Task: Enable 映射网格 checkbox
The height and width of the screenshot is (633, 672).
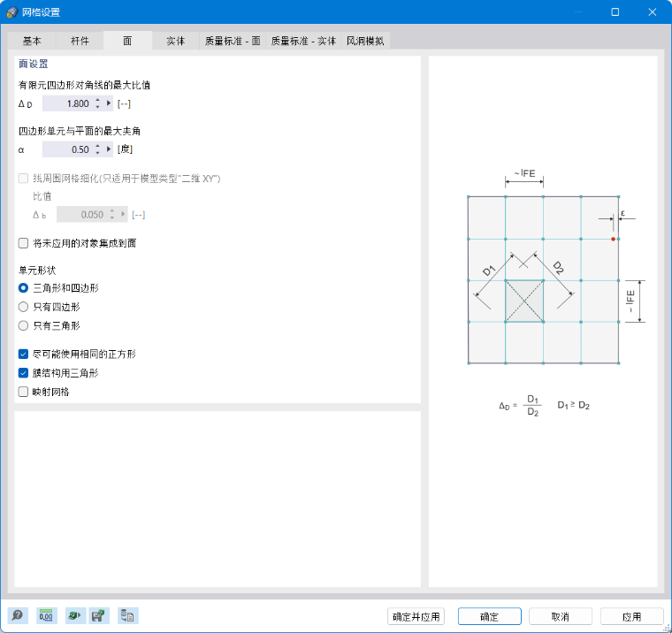Action: (23, 392)
